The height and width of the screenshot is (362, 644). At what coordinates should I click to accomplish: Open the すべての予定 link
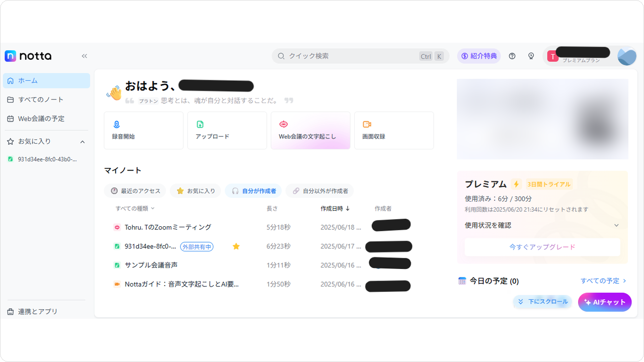[604, 281]
